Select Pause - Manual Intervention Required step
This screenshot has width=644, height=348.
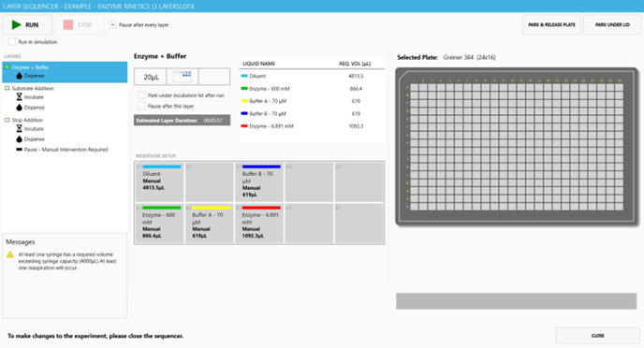point(66,150)
